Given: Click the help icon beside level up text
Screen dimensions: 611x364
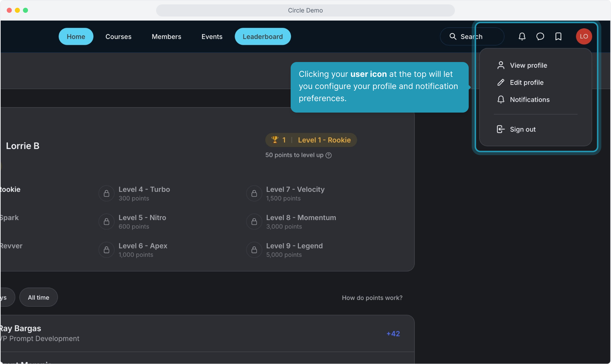Looking at the screenshot, I should tap(328, 155).
